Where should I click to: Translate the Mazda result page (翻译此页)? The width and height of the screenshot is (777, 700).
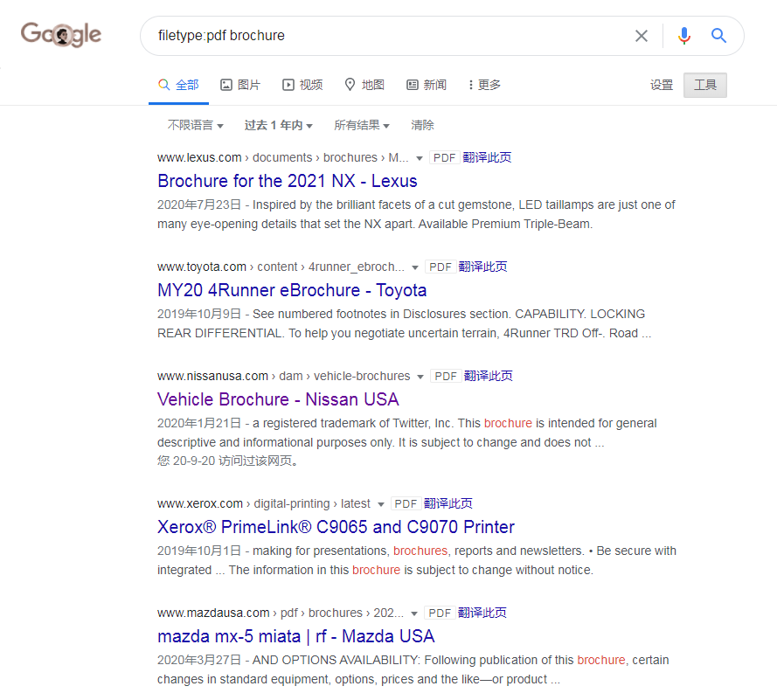tap(482, 613)
